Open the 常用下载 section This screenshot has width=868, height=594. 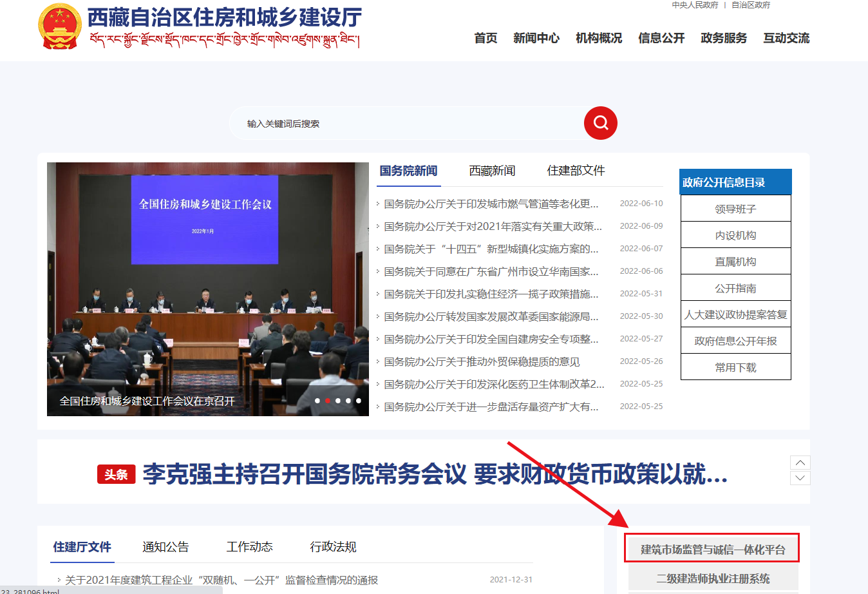click(x=735, y=367)
